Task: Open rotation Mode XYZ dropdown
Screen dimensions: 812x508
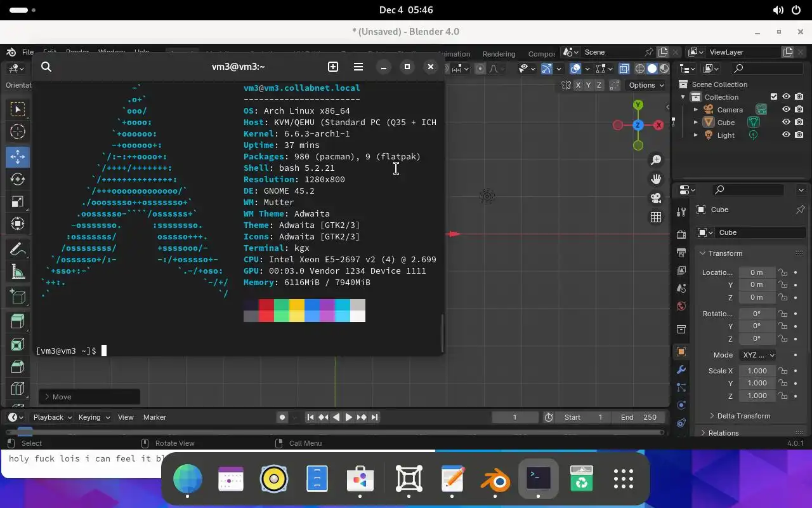Action: pos(757,355)
